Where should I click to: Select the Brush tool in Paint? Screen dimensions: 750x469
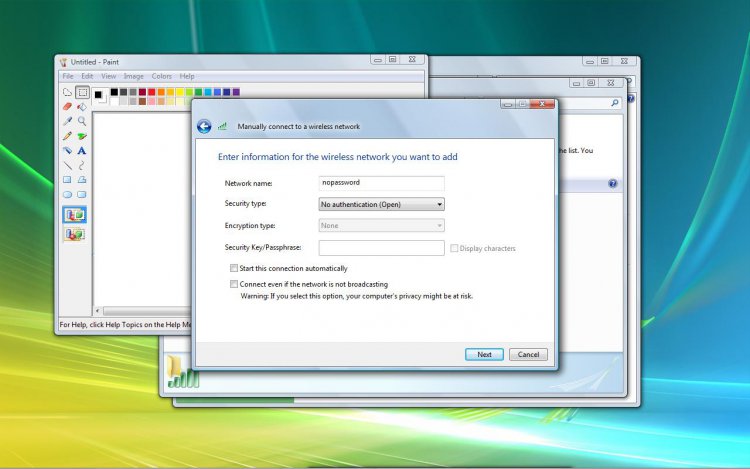click(x=82, y=136)
